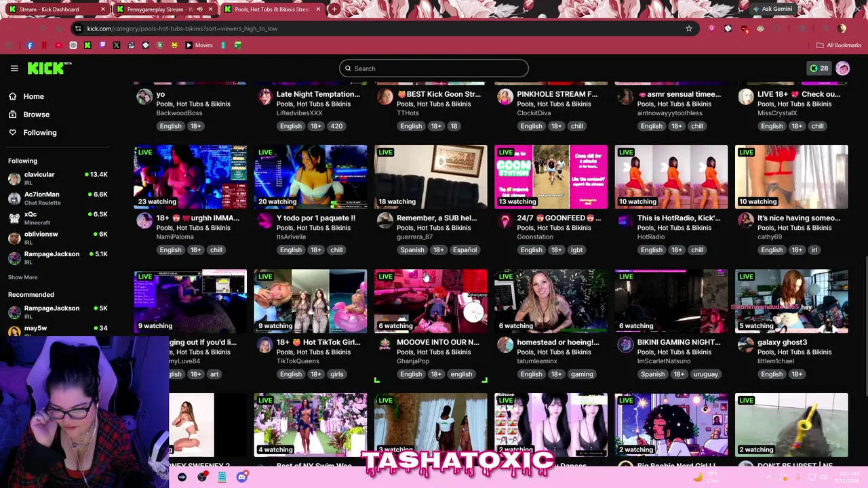The height and width of the screenshot is (488, 868).
Task: Open the guerrera_87 stream thumbnail
Action: pyautogui.click(x=431, y=176)
